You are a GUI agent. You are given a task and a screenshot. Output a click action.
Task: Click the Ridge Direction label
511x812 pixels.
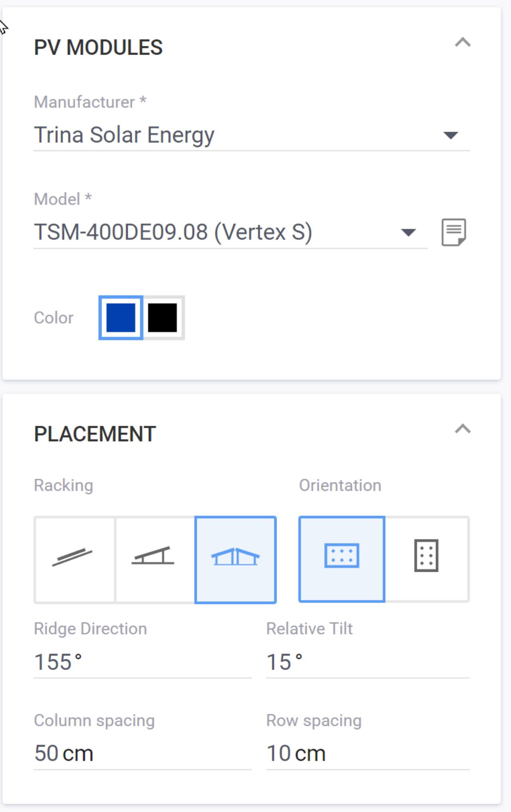point(91,629)
